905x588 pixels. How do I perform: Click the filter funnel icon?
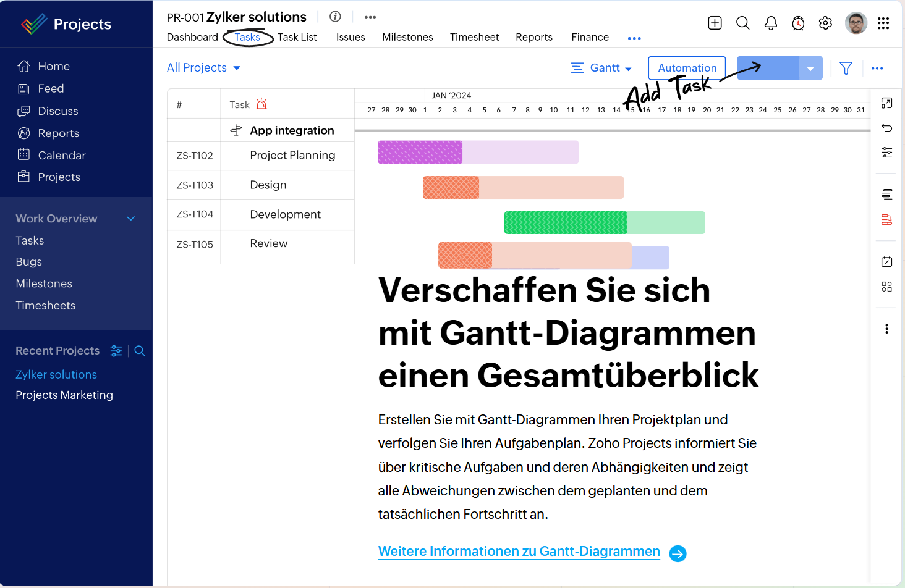(846, 68)
